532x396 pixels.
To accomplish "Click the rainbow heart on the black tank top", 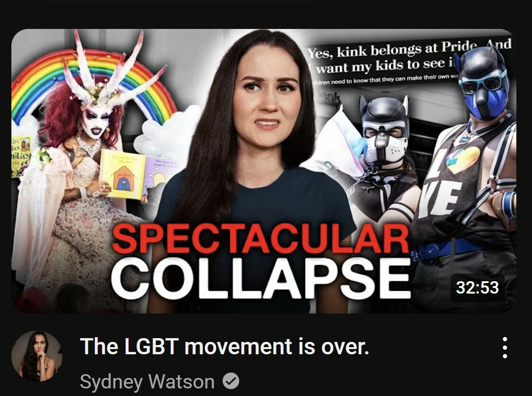I will (x=463, y=159).
